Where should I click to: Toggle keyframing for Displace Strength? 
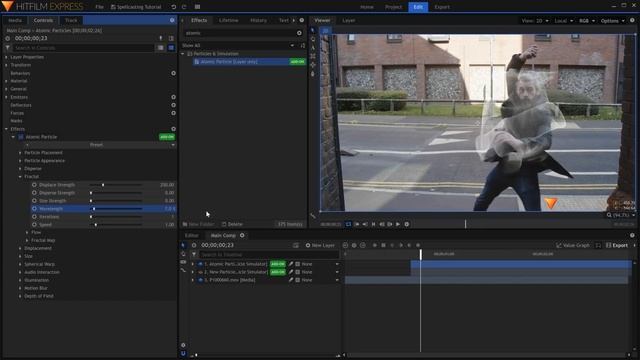pyautogui.click(x=34, y=185)
